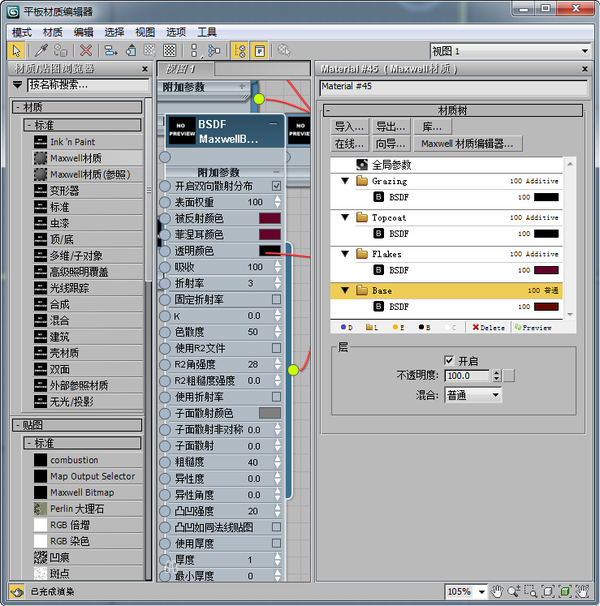Toggle the Parameter Editor panel icon

click(260, 51)
